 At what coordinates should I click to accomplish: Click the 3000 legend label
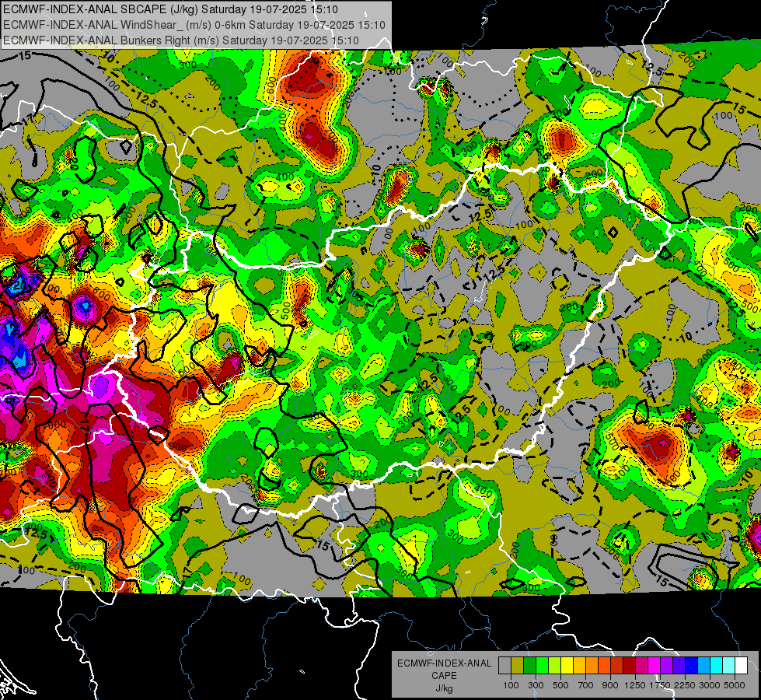click(x=710, y=685)
